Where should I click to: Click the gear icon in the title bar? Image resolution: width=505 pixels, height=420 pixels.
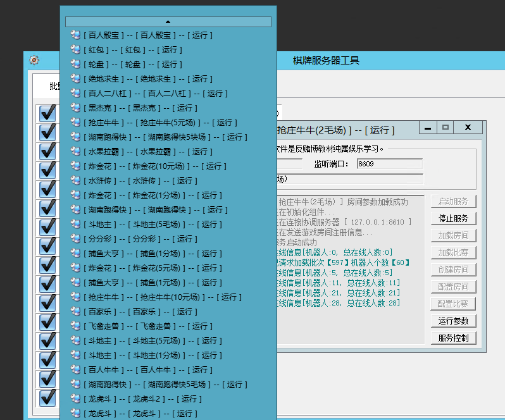point(34,60)
